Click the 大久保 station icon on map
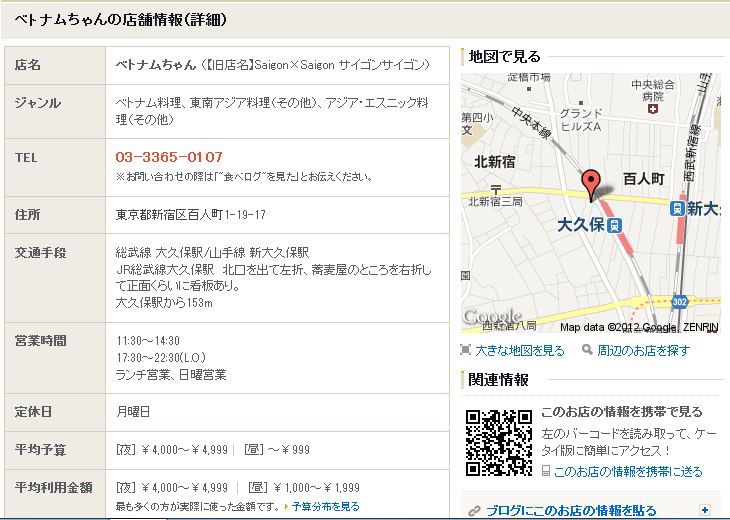The height and width of the screenshot is (520, 730). click(616, 225)
